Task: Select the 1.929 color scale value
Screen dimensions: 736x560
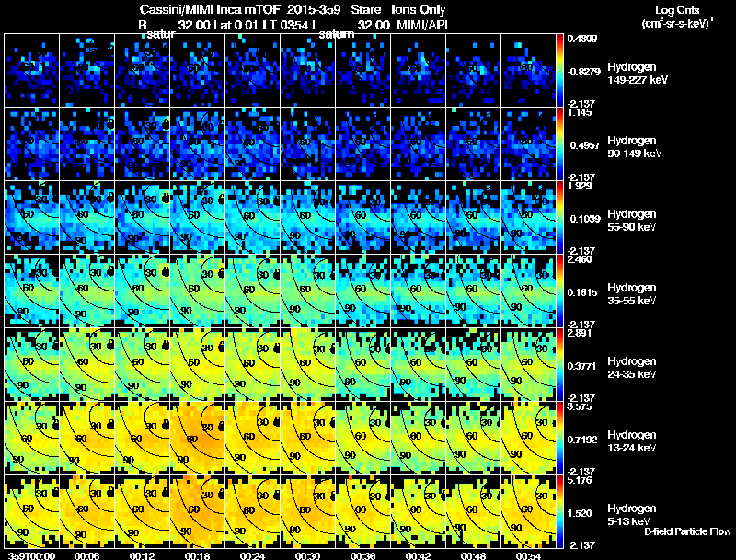Action: tap(580, 186)
